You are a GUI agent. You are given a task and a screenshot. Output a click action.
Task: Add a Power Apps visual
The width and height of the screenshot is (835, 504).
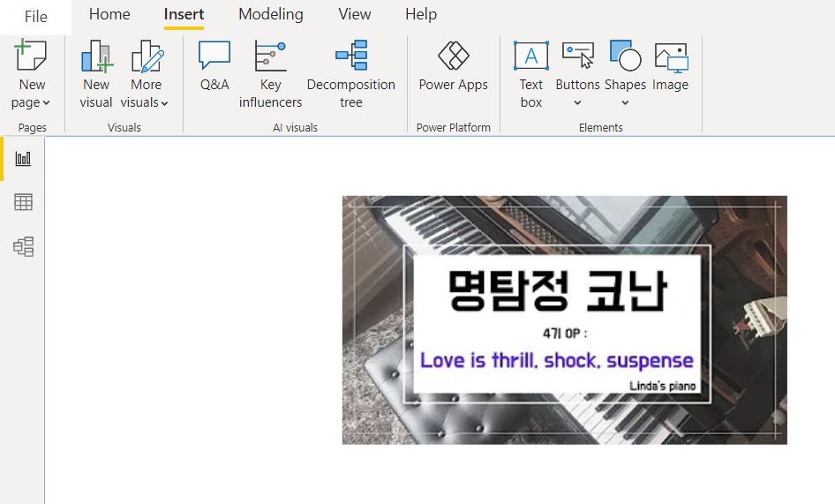[x=453, y=65]
